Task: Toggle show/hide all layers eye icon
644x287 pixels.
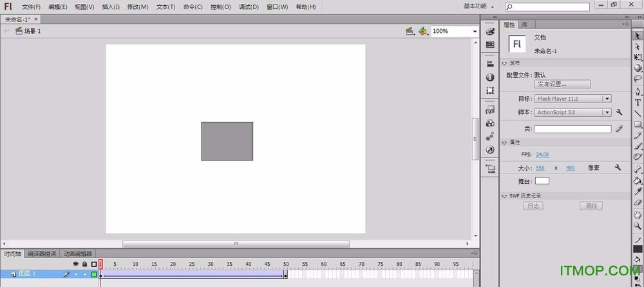Action: pyautogui.click(x=75, y=264)
